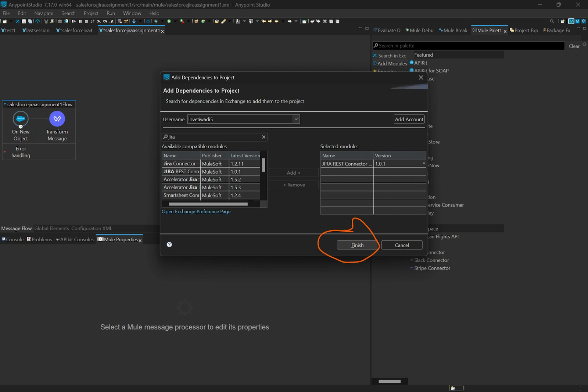
Task: Open the help icon in the dialog
Action: [x=169, y=245]
